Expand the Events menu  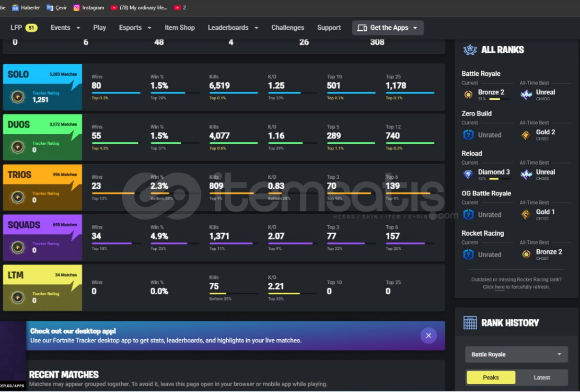coord(65,28)
